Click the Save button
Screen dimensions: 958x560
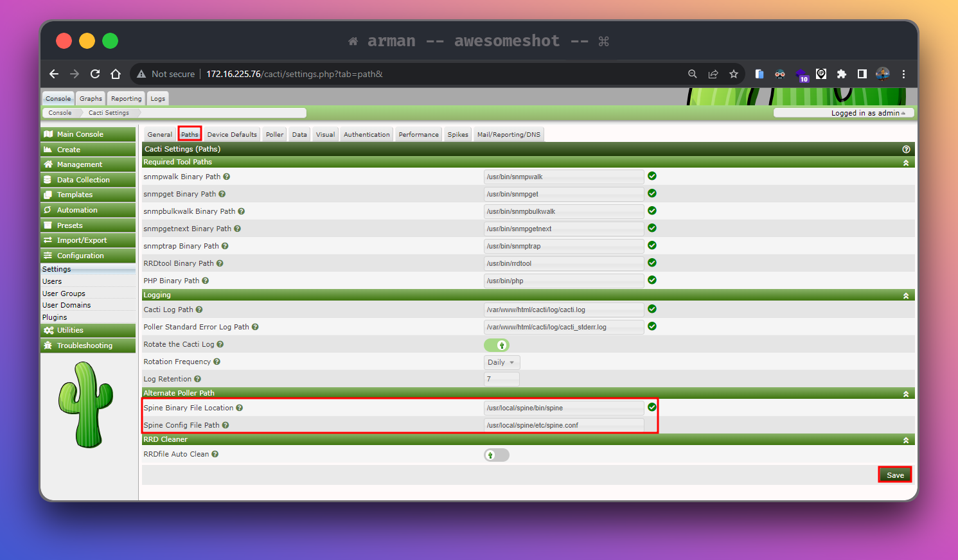point(894,475)
